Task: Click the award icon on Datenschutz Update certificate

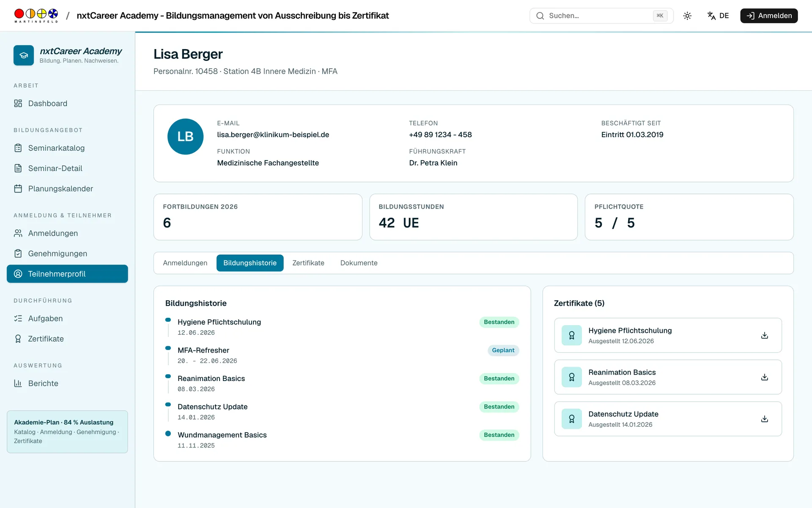Action: 572,419
